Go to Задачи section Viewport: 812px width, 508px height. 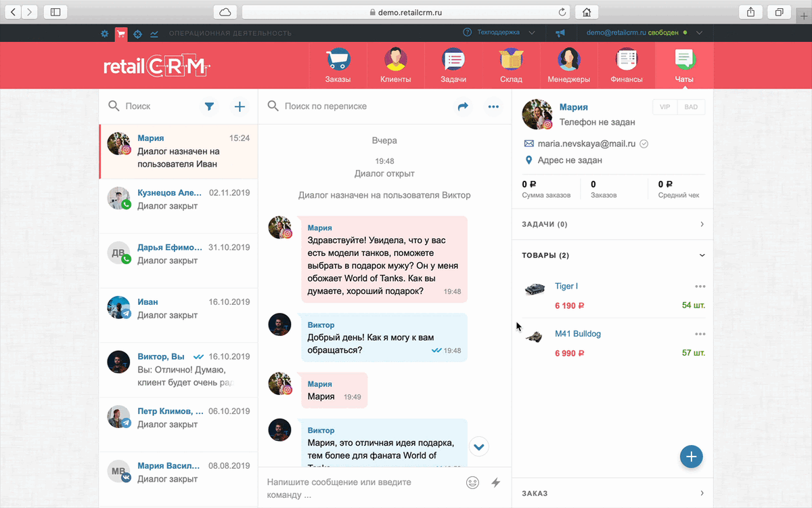453,66
